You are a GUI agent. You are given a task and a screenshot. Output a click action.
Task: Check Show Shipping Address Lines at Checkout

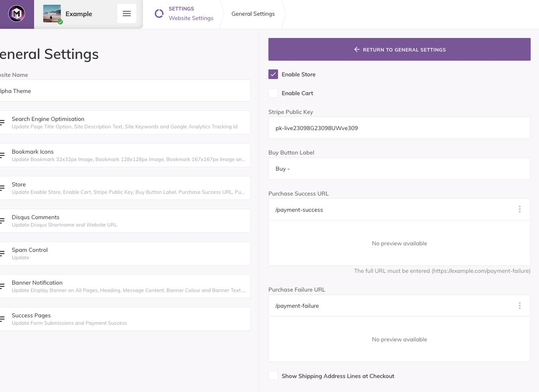click(x=273, y=376)
